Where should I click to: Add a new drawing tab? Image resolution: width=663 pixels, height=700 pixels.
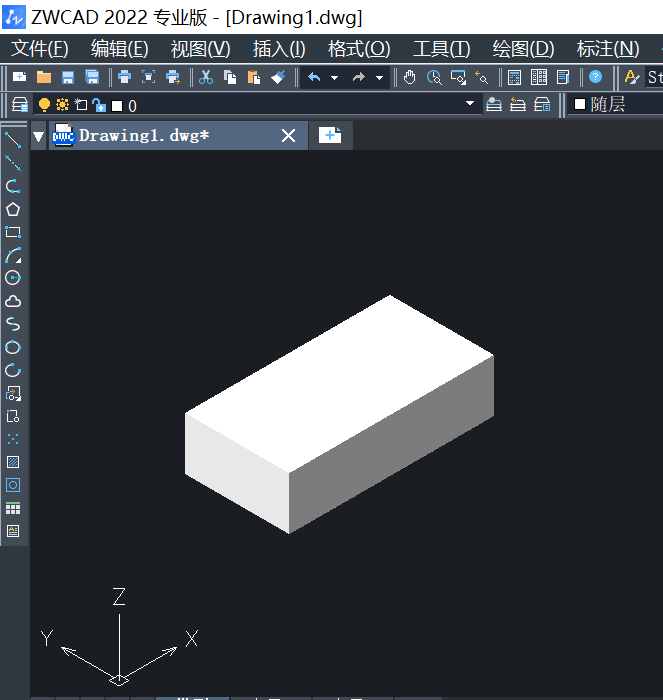point(330,135)
